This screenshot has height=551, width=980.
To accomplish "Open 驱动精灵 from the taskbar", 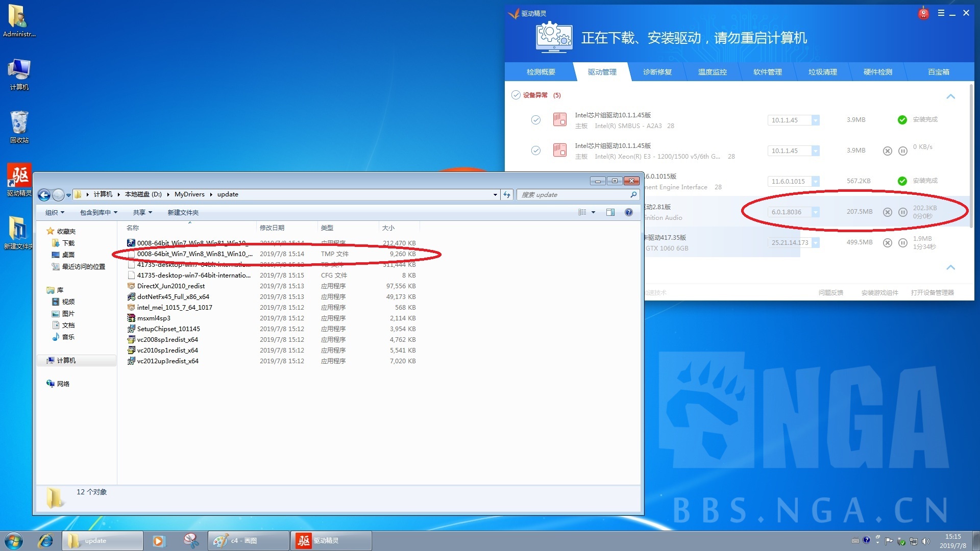I will [331, 540].
